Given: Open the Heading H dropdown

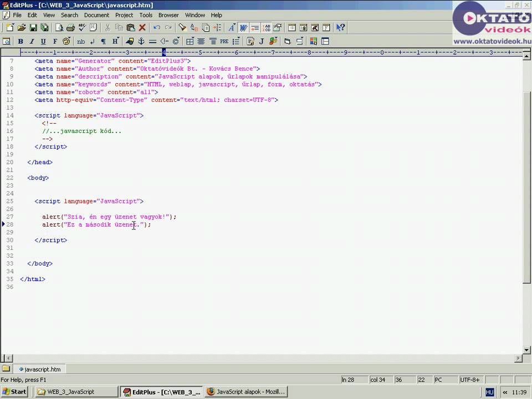Looking at the screenshot, I should pos(115,42).
